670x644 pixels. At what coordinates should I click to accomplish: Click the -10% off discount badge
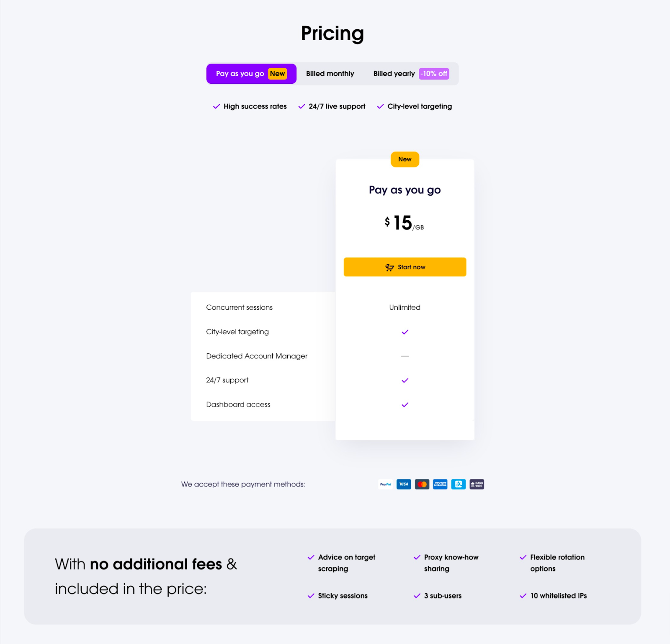tap(434, 74)
